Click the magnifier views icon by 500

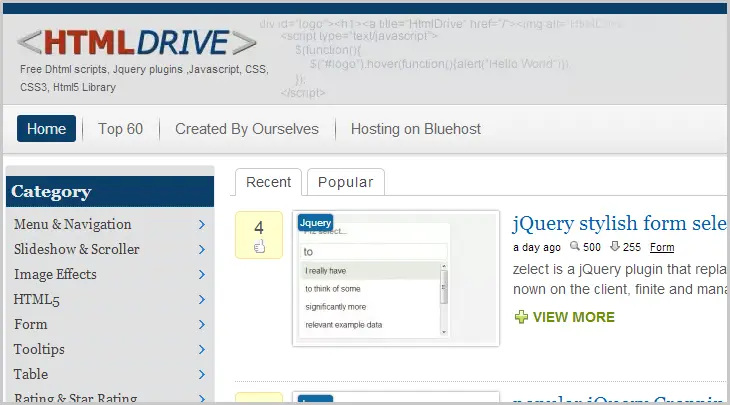575,246
